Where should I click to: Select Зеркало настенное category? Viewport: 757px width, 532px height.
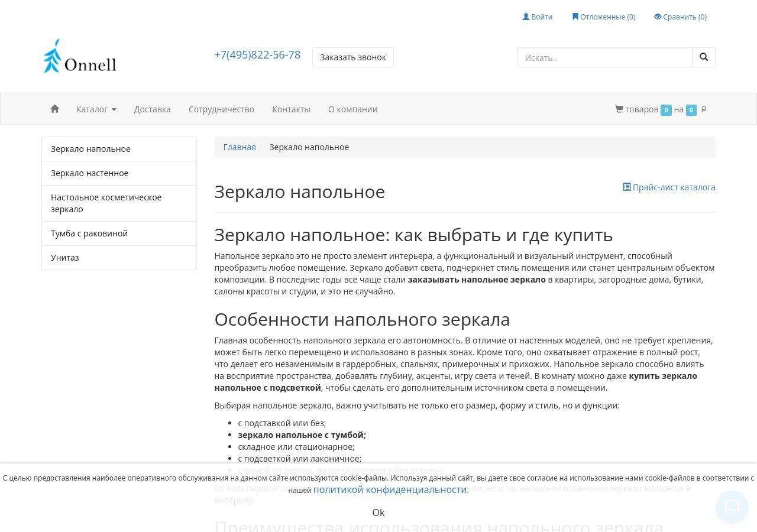tap(119, 173)
